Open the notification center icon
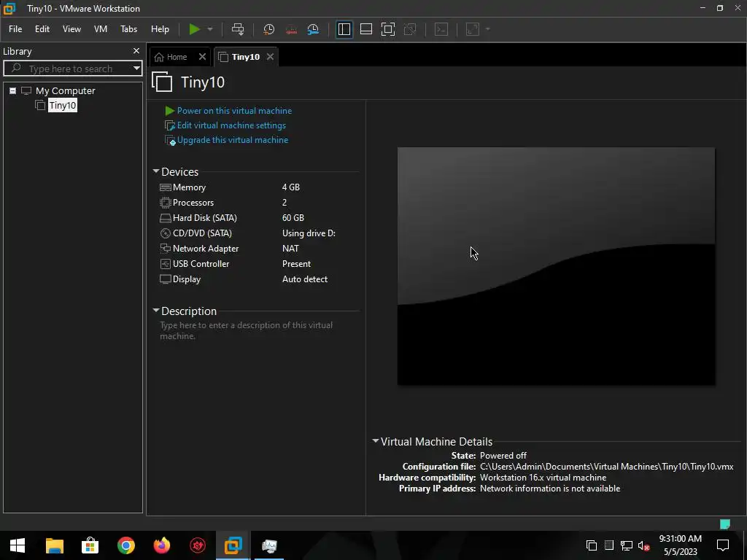The height and width of the screenshot is (560, 747). tap(723, 545)
